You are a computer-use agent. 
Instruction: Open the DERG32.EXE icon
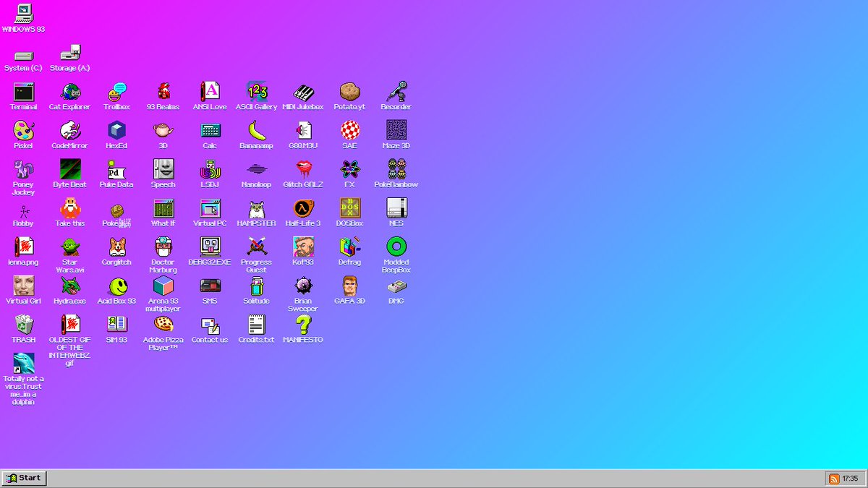(210, 247)
